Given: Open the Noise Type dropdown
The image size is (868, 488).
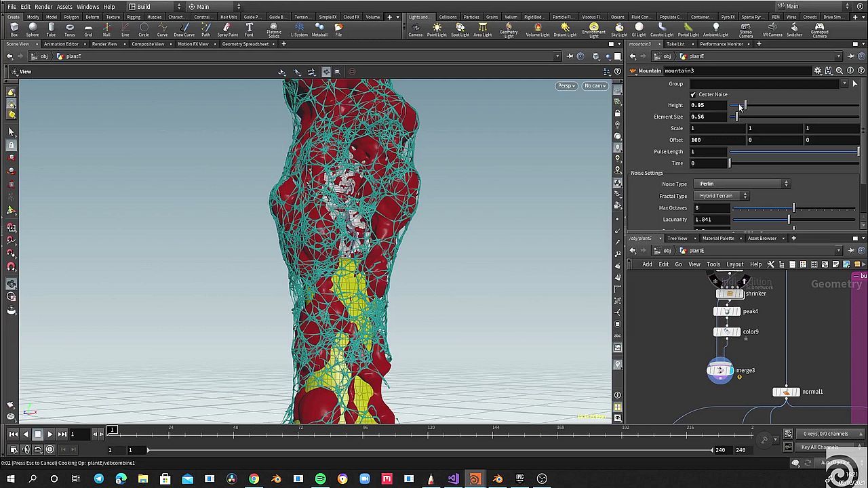Looking at the screenshot, I should tap(743, 184).
